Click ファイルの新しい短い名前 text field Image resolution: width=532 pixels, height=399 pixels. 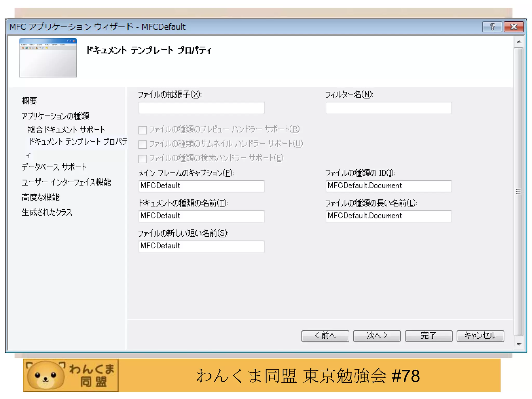pyautogui.click(x=202, y=247)
